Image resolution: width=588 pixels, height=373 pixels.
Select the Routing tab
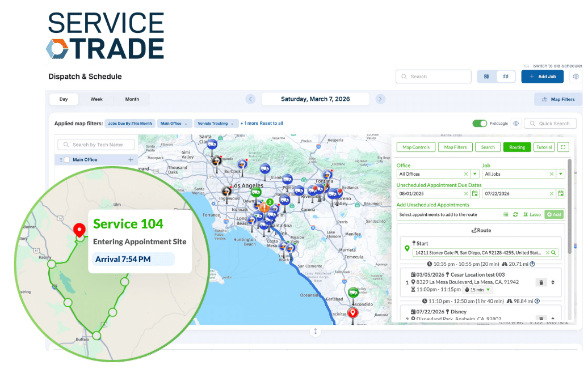point(517,147)
